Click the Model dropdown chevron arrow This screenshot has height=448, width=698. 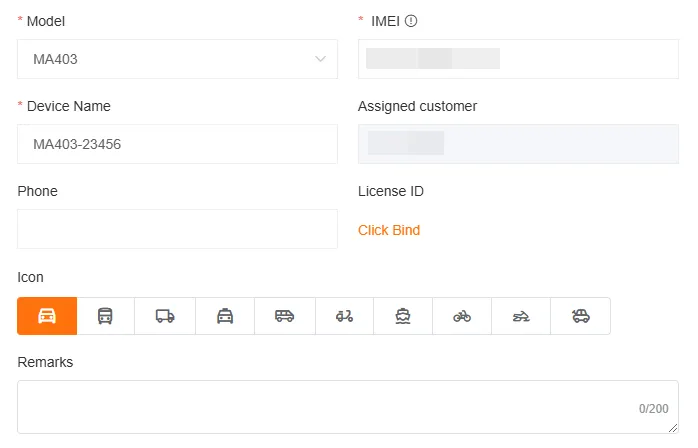click(x=321, y=59)
